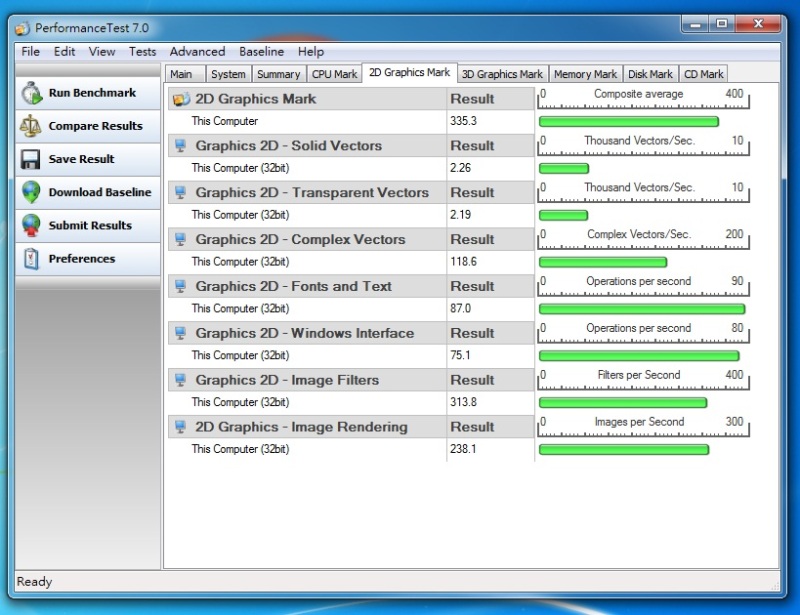Select the 2D Graphics Mark tab
800x615 pixels.
click(x=409, y=72)
